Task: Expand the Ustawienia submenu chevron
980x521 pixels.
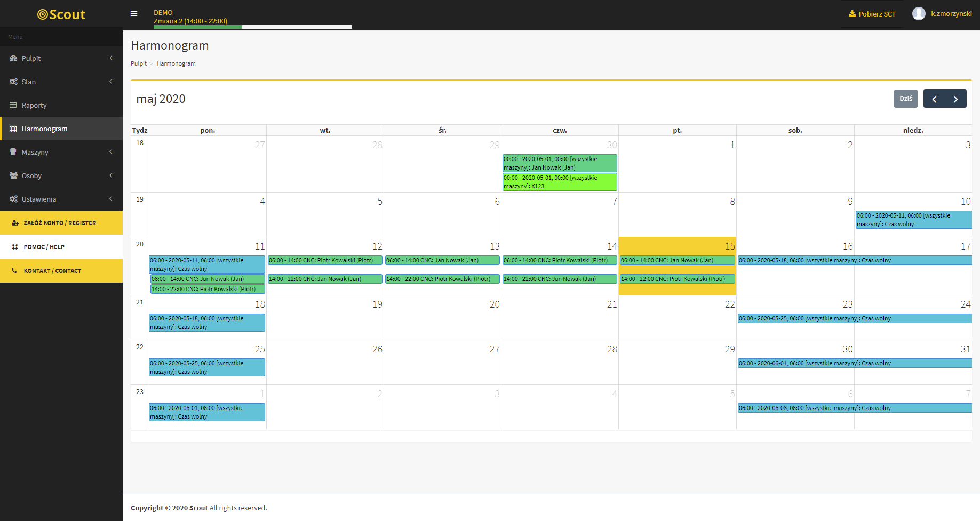Action: [x=111, y=199]
